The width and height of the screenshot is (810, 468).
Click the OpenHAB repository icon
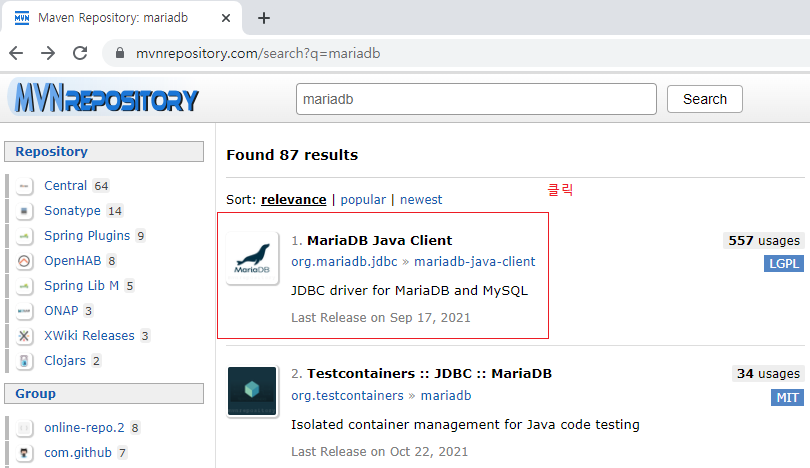pos(24,261)
